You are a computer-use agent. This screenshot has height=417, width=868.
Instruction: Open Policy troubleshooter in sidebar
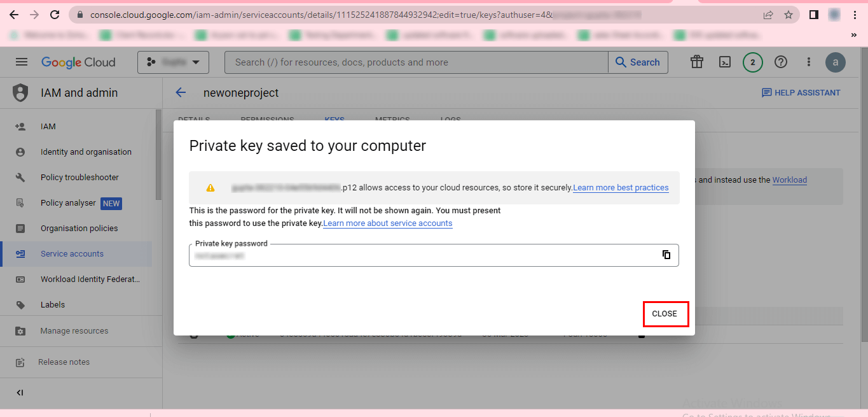click(x=79, y=178)
